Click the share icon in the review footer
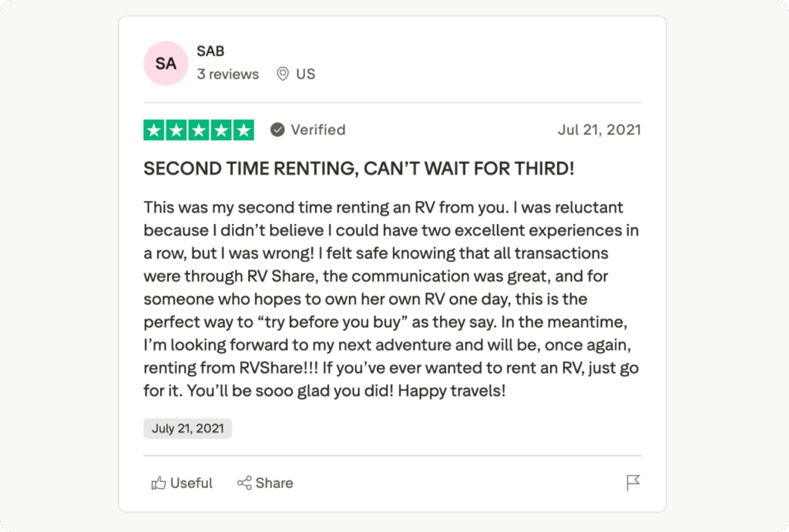 point(244,483)
